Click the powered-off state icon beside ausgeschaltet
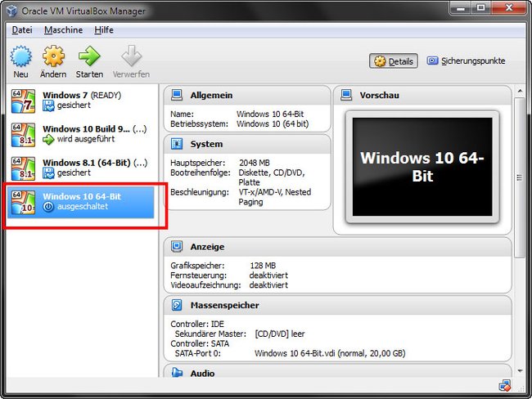This screenshot has width=532, height=399. [48, 207]
